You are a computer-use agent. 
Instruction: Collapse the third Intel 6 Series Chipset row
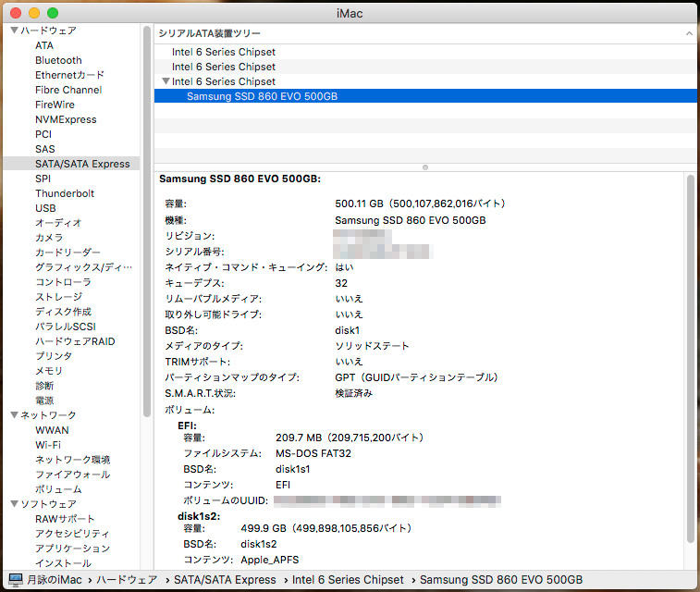(x=166, y=81)
